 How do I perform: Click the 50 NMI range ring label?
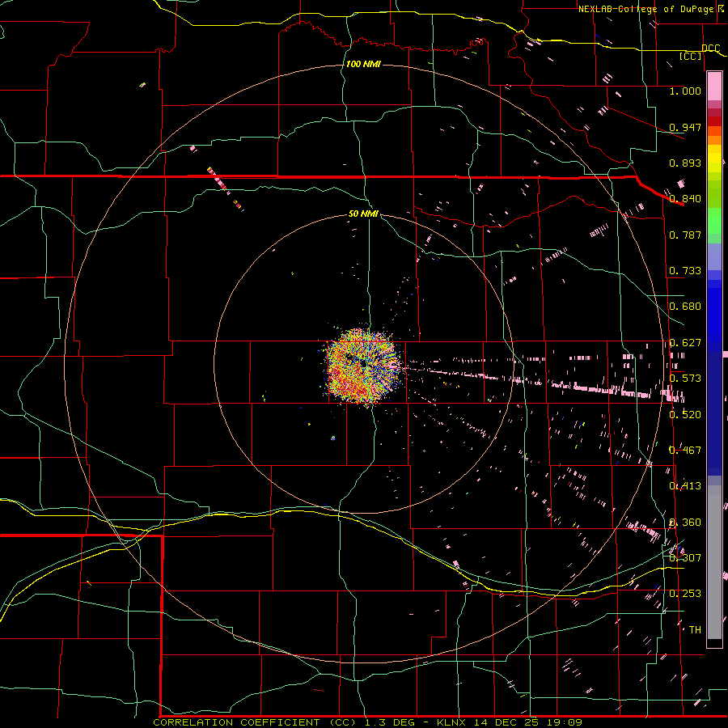point(363,214)
